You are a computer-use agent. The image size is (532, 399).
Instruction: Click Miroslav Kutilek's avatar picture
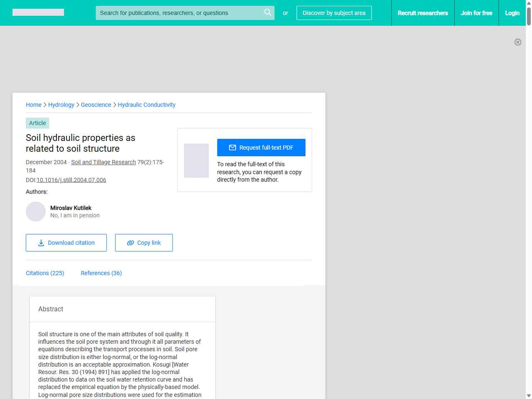coord(36,212)
